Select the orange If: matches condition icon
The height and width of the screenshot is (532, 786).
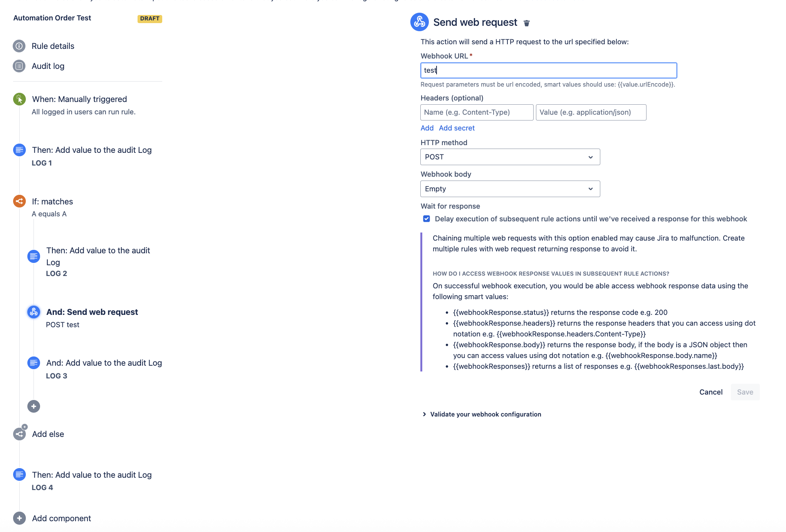tap(19, 201)
